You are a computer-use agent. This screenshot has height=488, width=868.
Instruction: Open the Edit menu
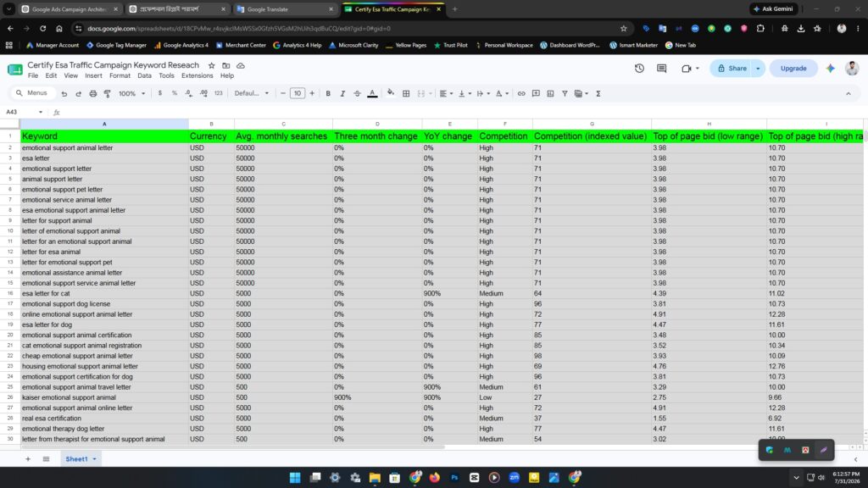[x=51, y=75]
